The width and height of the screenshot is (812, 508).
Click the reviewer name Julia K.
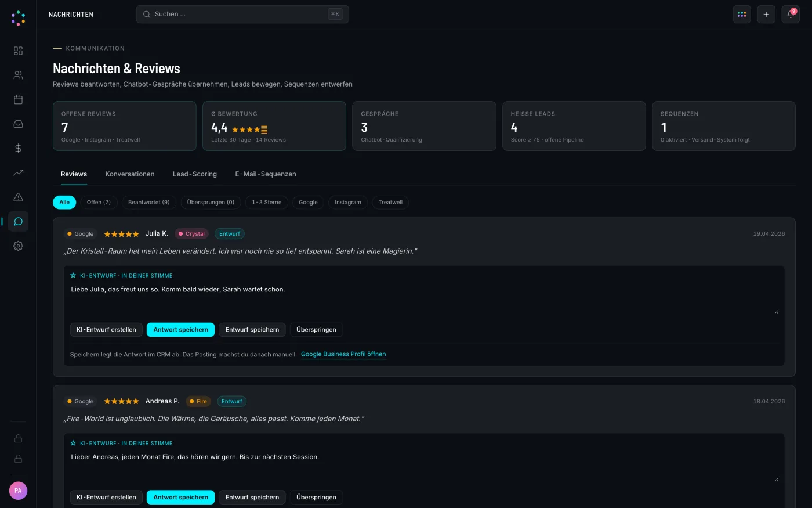point(157,233)
